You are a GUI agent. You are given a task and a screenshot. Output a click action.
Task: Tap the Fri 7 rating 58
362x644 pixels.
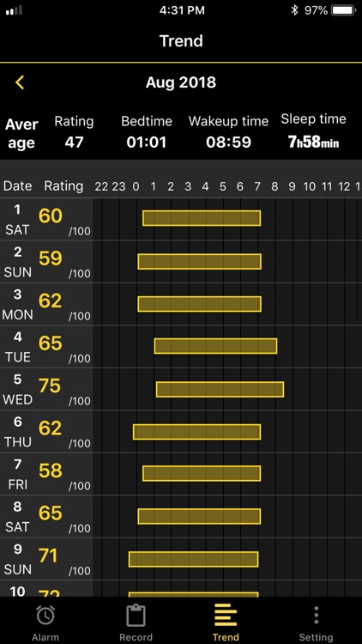(50, 471)
